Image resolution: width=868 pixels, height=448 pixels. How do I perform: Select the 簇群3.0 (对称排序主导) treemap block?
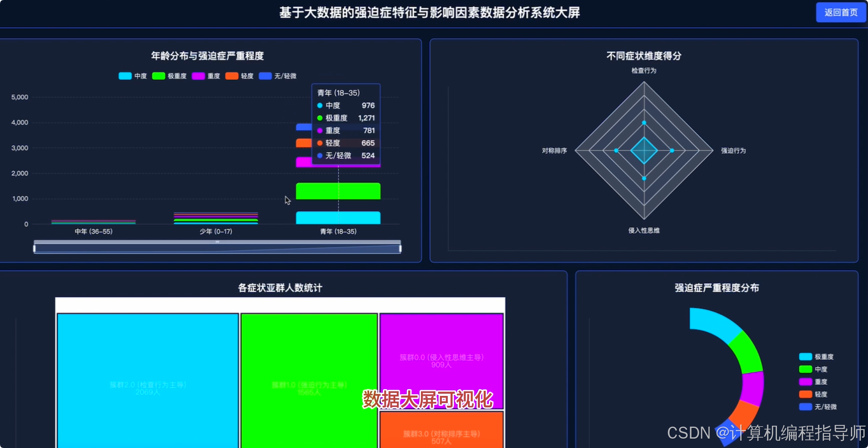(x=441, y=430)
